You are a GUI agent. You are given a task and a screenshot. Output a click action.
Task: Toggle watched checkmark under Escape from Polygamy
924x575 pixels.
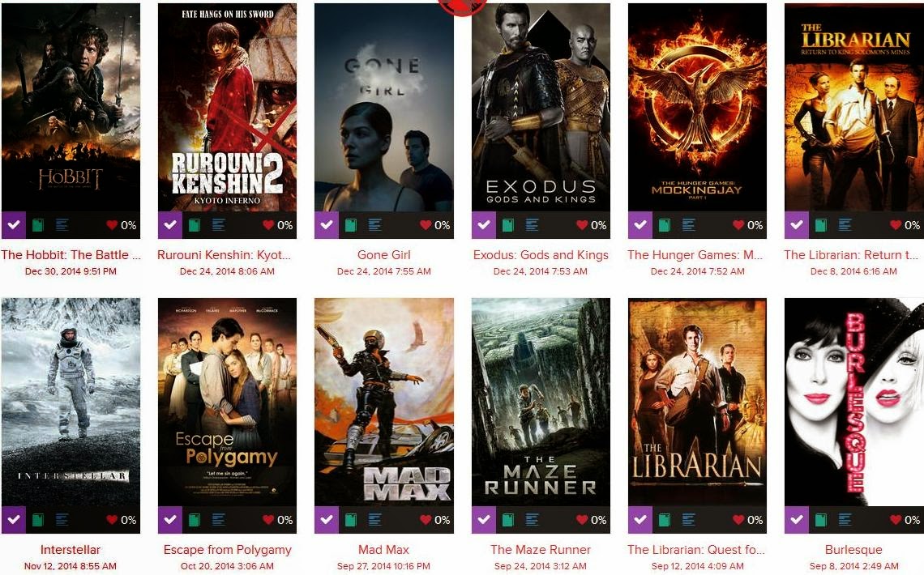pyautogui.click(x=169, y=520)
